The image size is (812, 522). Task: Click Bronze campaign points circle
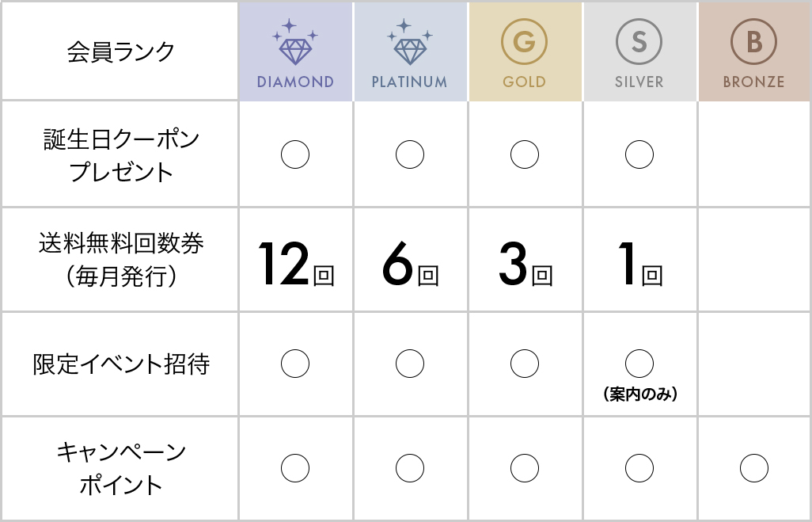(753, 468)
